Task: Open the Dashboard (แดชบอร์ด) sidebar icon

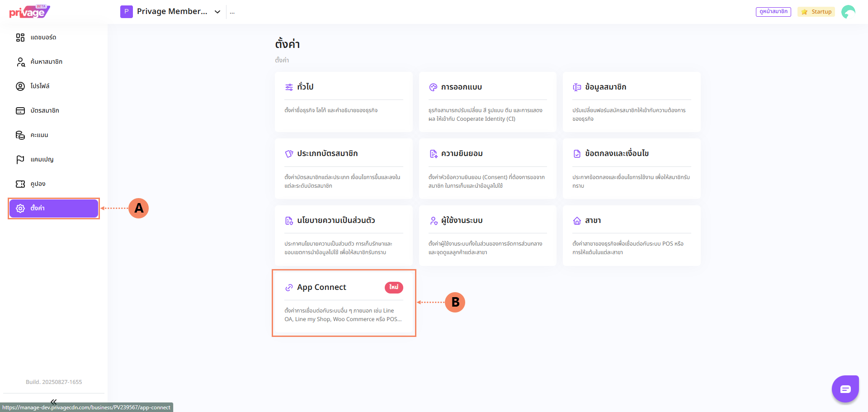Action: click(20, 38)
